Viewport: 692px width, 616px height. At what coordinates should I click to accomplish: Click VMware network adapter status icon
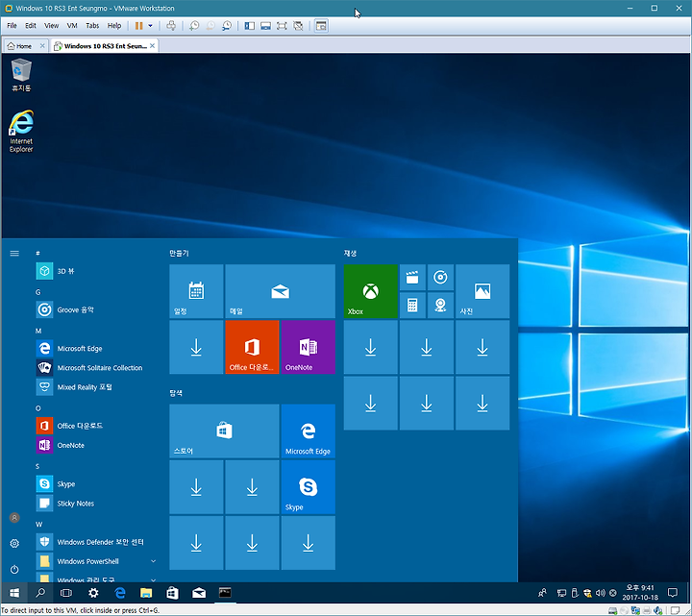click(x=635, y=610)
